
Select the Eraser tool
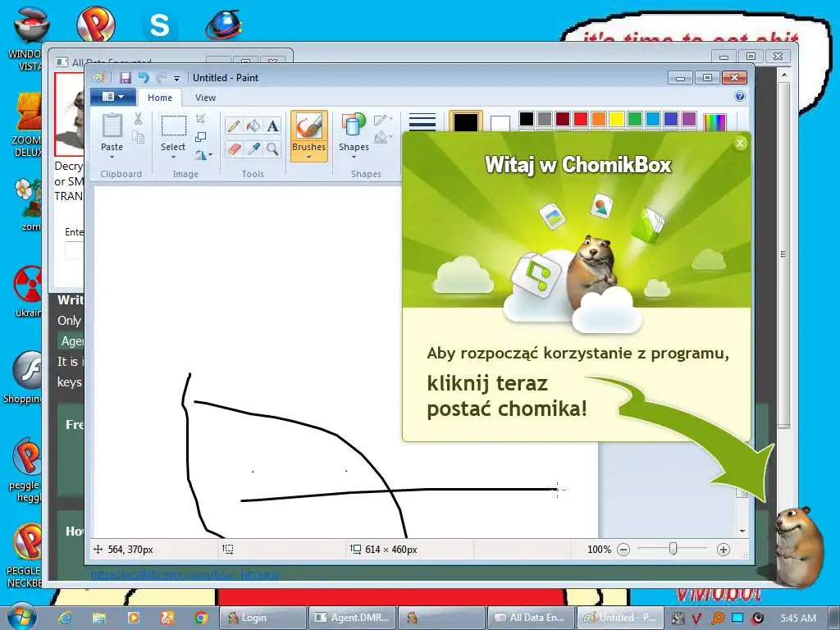pos(234,148)
